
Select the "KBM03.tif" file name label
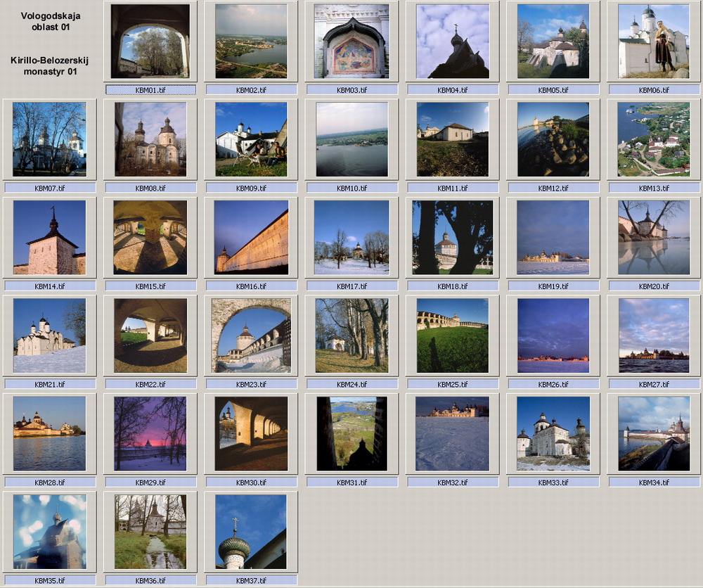[x=352, y=90]
